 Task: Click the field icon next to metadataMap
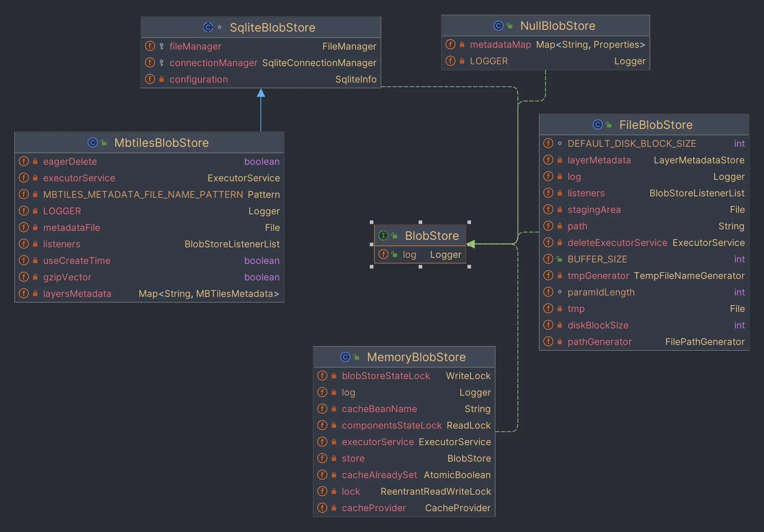pos(451,44)
